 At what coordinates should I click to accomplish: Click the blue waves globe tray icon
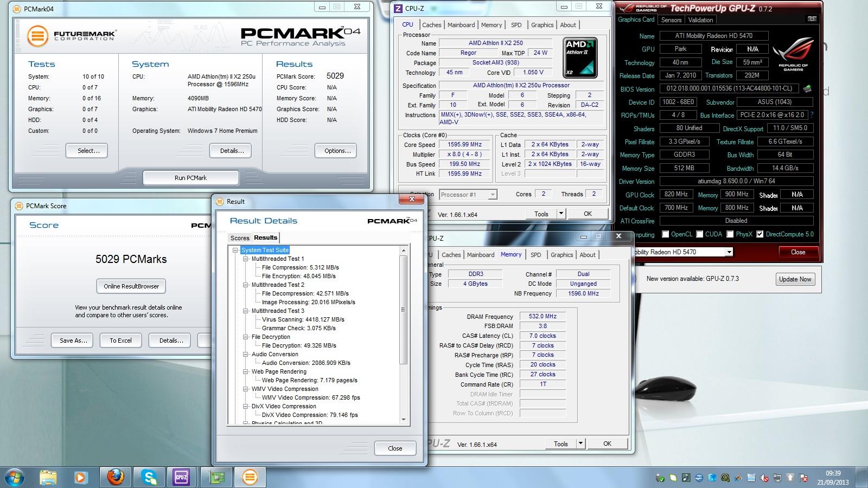(x=699, y=478)
